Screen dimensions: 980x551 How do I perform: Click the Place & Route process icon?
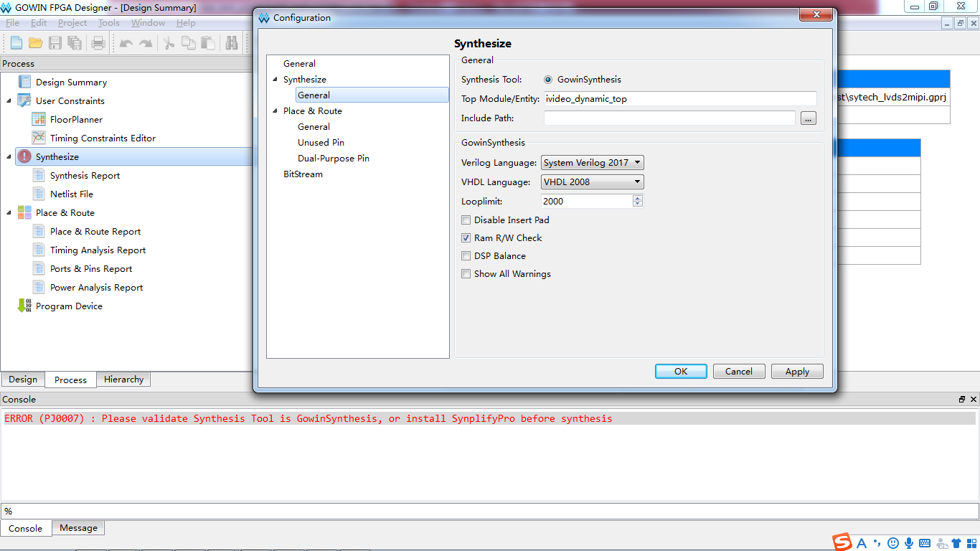tap(24, 212)
